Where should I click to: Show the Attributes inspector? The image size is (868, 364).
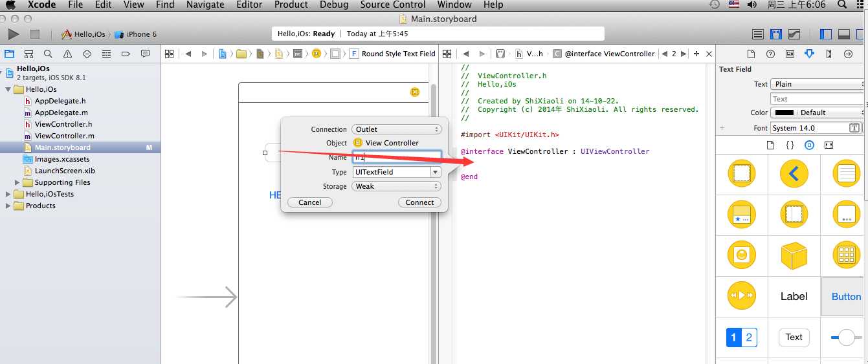coord(809,54)
